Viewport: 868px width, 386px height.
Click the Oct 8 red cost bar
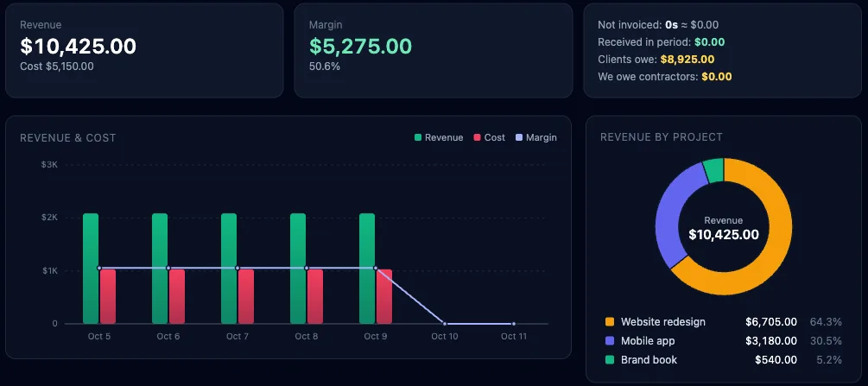[315, 297]
